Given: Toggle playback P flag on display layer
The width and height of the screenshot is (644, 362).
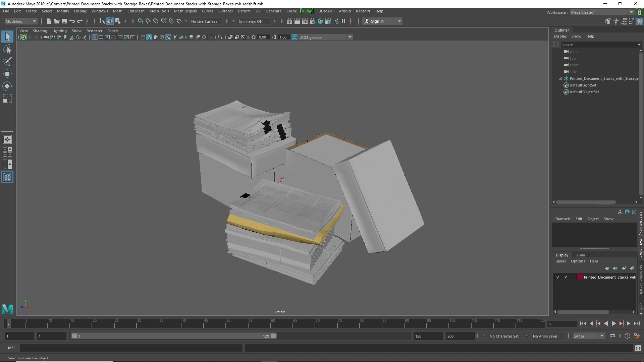Looking at the screenshot, I should click(566, 277).
